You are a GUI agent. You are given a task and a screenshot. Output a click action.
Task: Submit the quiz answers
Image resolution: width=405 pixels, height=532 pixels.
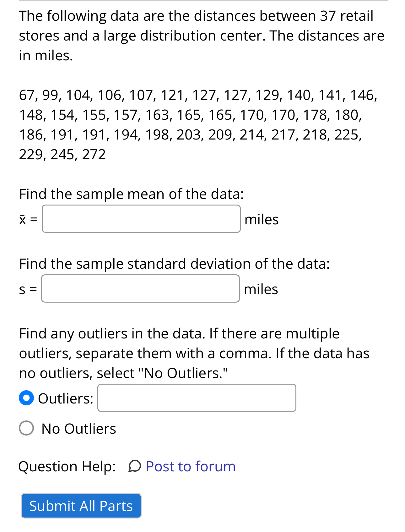[x=81, y=506]
